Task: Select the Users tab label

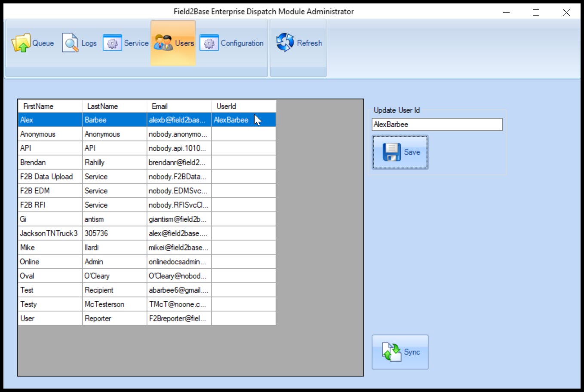Action: click(184, 43)
